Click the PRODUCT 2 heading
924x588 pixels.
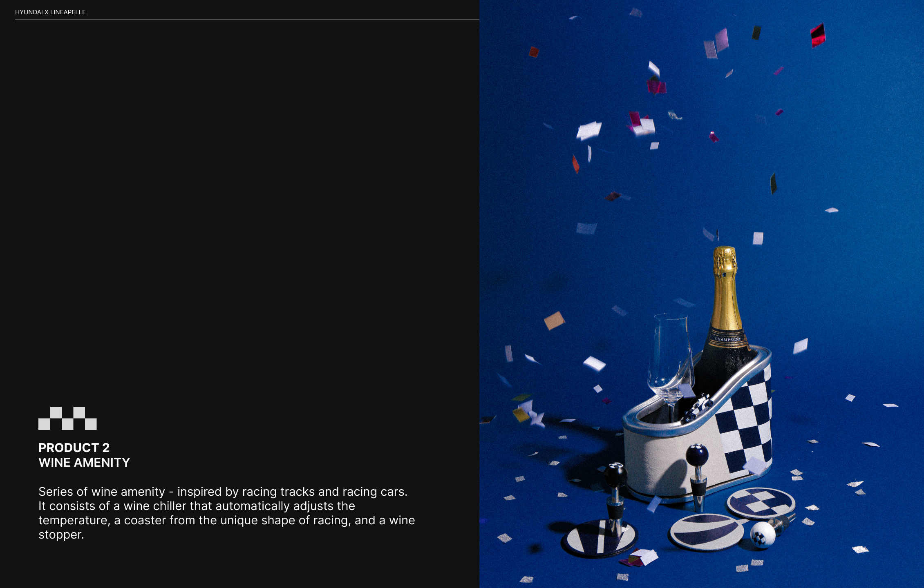coord(74,448)
